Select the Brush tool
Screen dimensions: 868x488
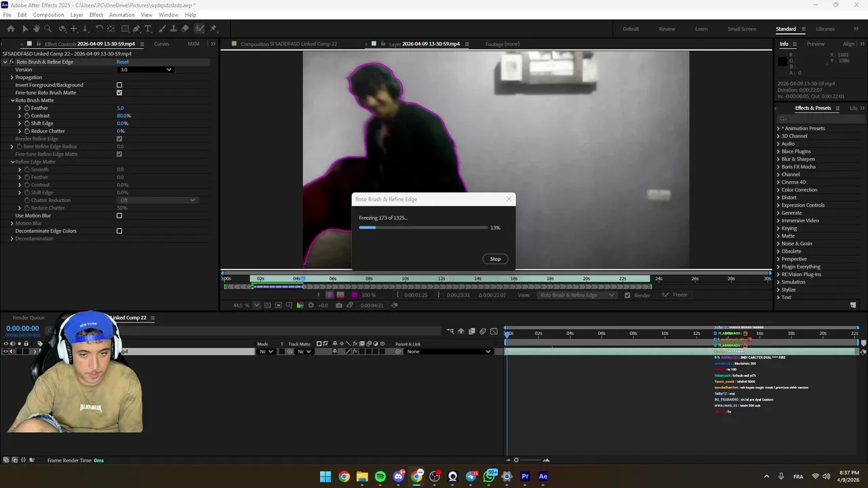click(x=163, y=28)
